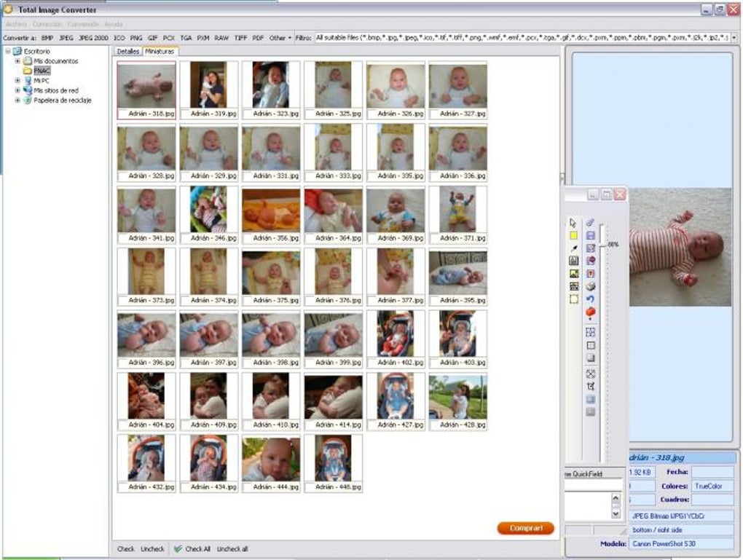The height and width of the screenshot is (560, 743).
Task: Click the filmstrip frames tool icon
Action: pyautogui.click(x=573, y=286)
